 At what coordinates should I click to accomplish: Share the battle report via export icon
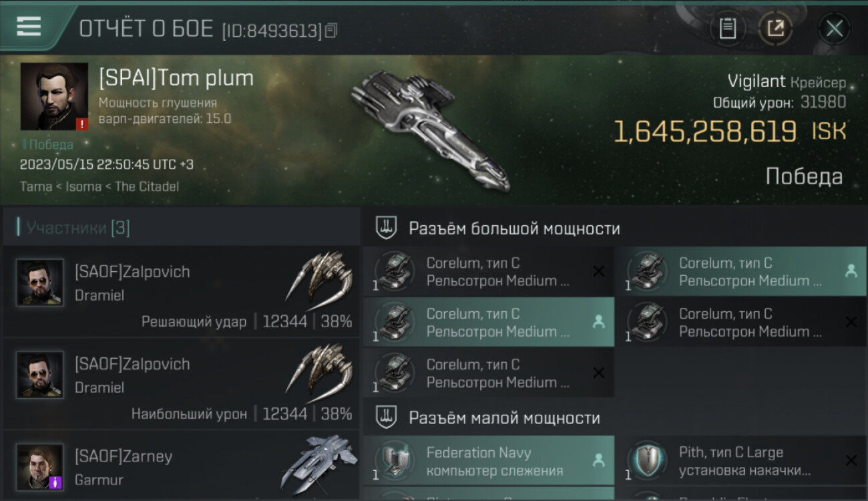click(x=775, y=29)
